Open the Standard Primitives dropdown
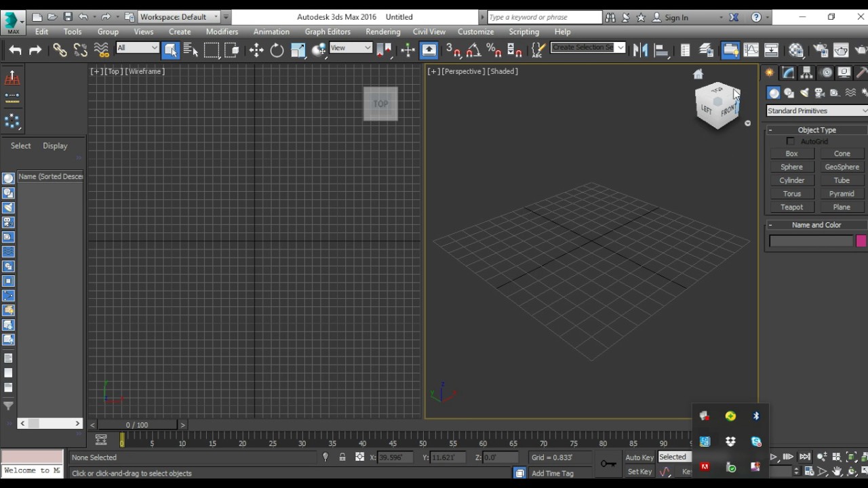 pos(816,110)
